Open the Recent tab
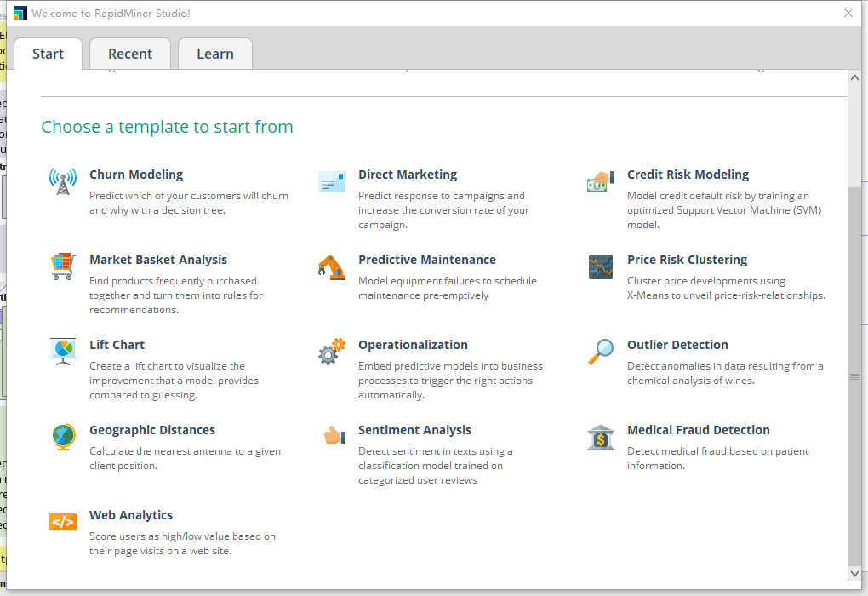Screen dimensions: 868x596 point(130,54)
